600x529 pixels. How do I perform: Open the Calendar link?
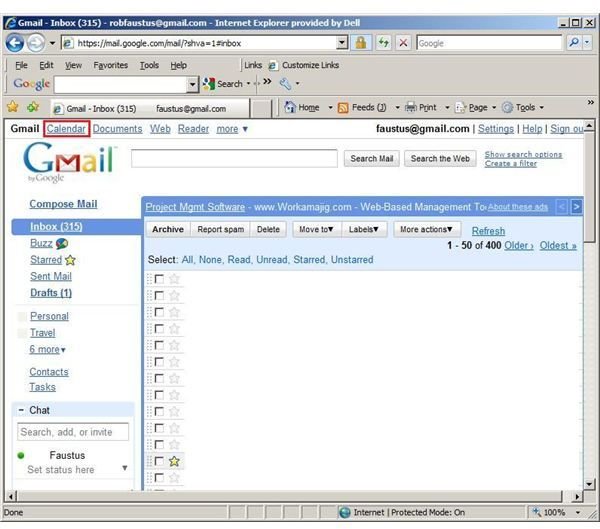tap(66, 129)
